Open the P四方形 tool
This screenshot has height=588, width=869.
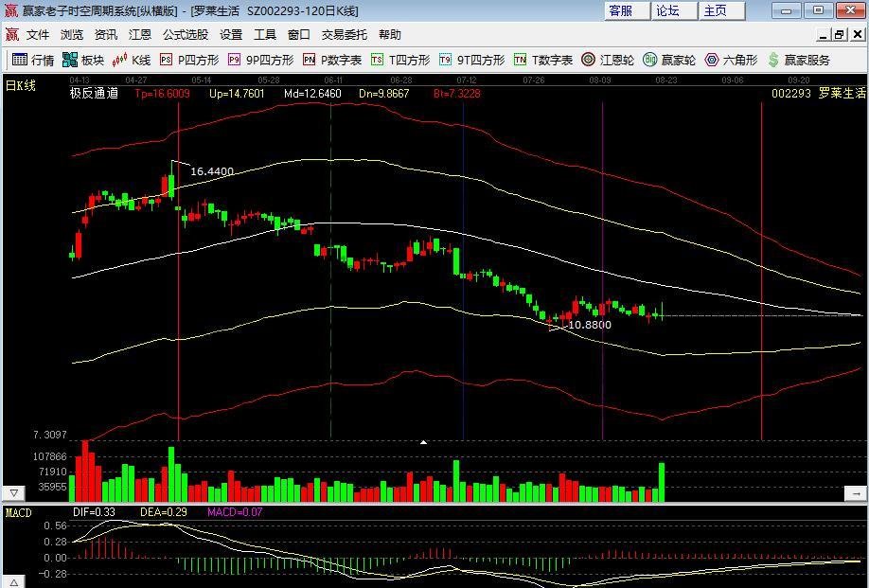click(x=189, y=60)
